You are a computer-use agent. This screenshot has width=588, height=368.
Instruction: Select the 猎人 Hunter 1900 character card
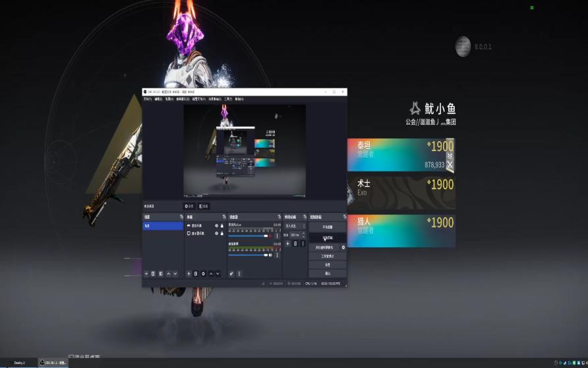(x=401, y=231)
